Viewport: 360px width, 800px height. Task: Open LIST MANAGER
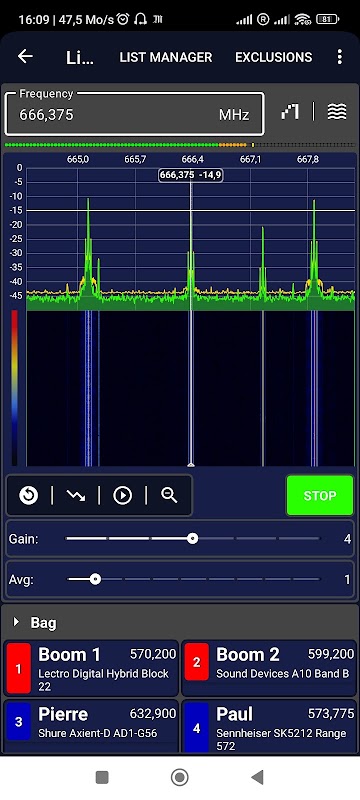point(166,57)
